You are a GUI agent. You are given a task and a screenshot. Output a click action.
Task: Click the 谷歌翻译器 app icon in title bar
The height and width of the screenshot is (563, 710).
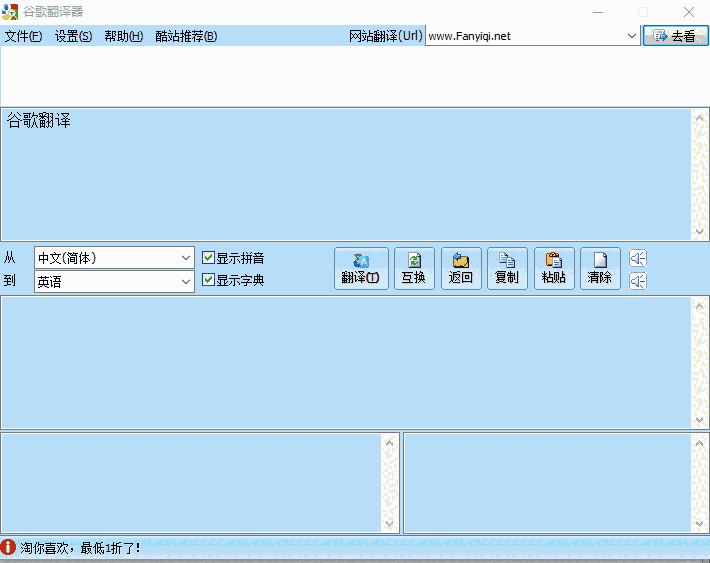pyautogui.click(x=10, y=11)
